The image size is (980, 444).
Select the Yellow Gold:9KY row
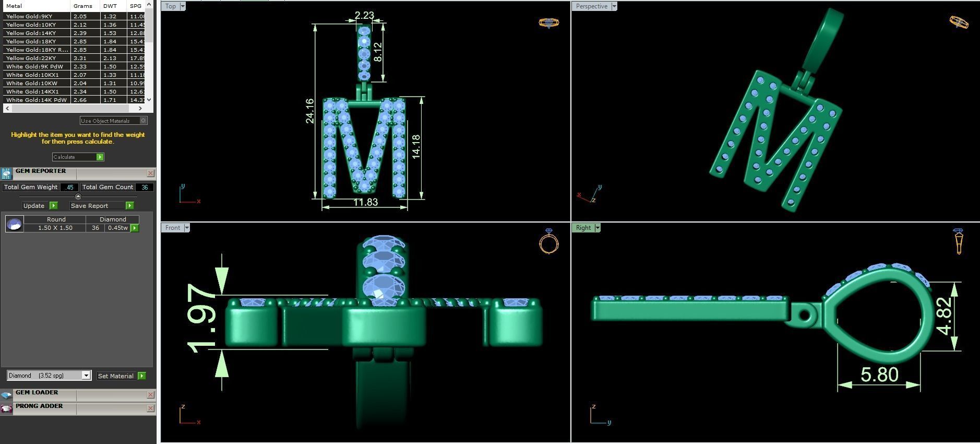point(74,16)
